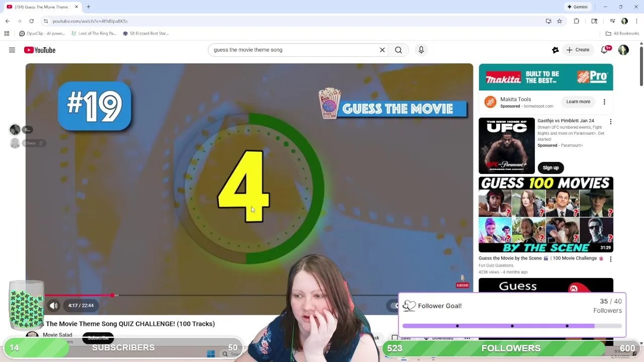Viewport: 644px width, 362px height.
Task: Open the Makita banner ad image
Action: coord(546,77)
